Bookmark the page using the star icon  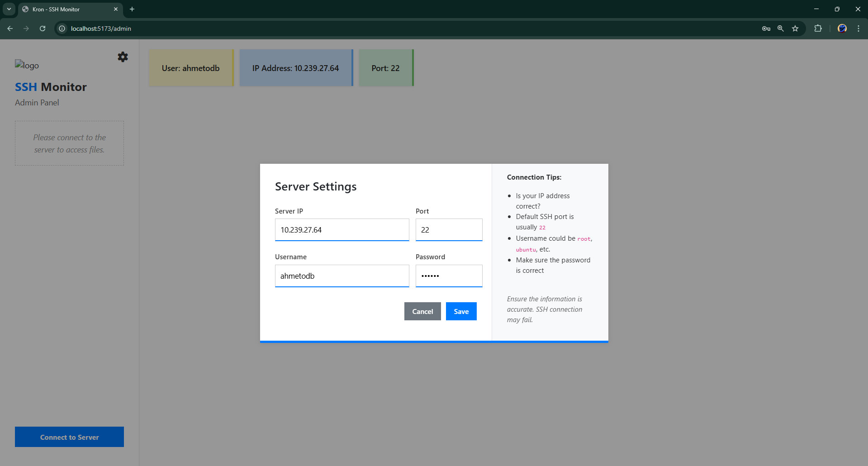coord(795,28)
